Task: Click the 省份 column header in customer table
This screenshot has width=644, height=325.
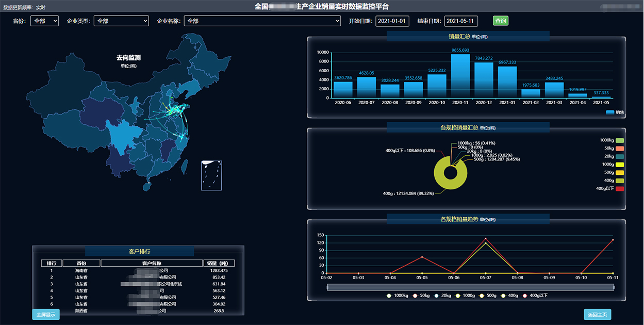Action: [x=81, y=263]
